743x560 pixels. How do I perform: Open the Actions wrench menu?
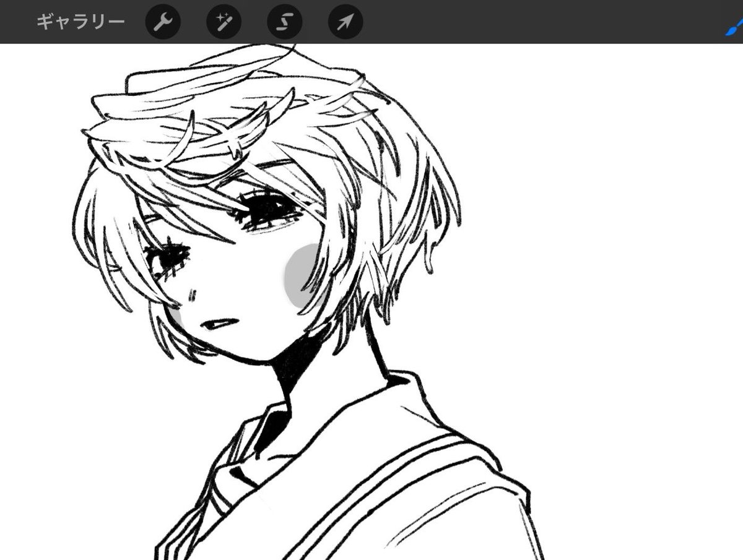[x=162, y=23]
